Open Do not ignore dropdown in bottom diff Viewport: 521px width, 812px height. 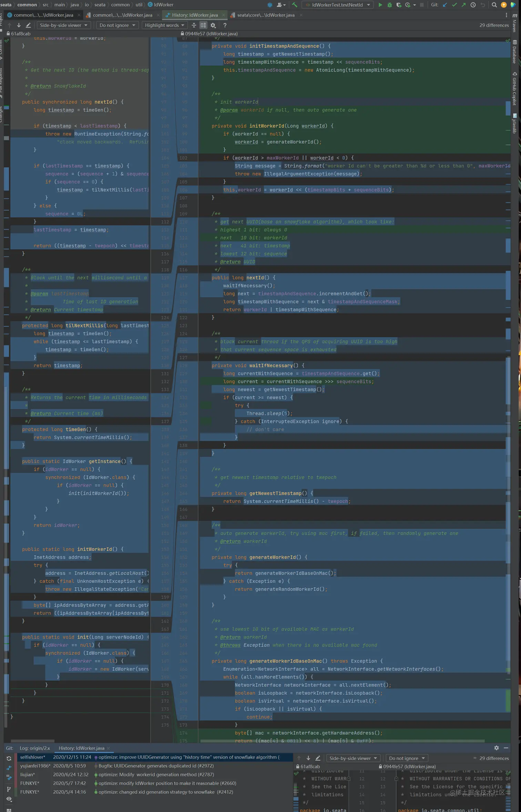pos(407,758)
